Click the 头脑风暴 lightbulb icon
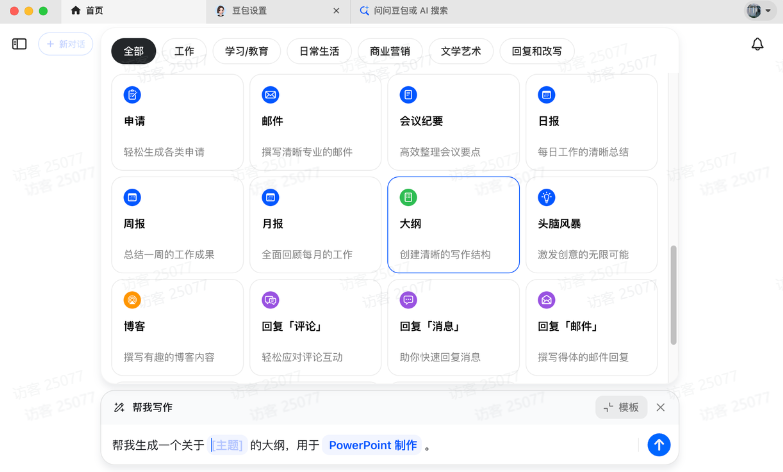The height and width of the screenshot is (472, 783). click(546, 197)
